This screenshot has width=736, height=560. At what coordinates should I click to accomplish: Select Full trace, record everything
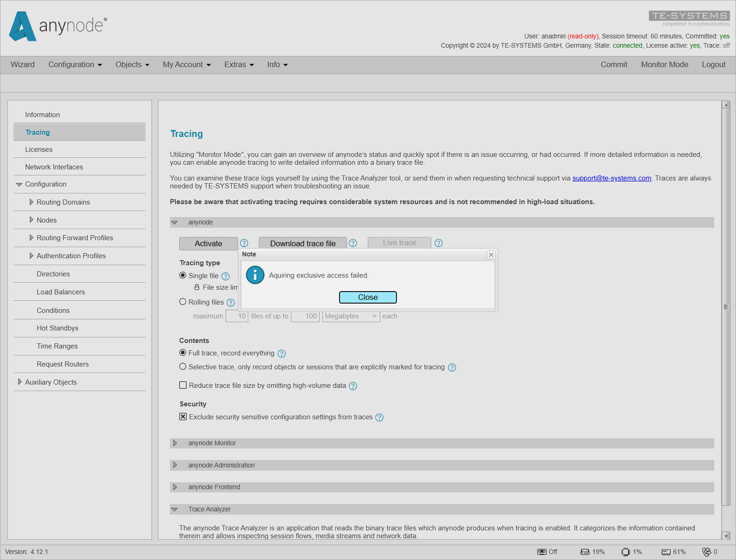pyautogui.click(x=183, y=352)
